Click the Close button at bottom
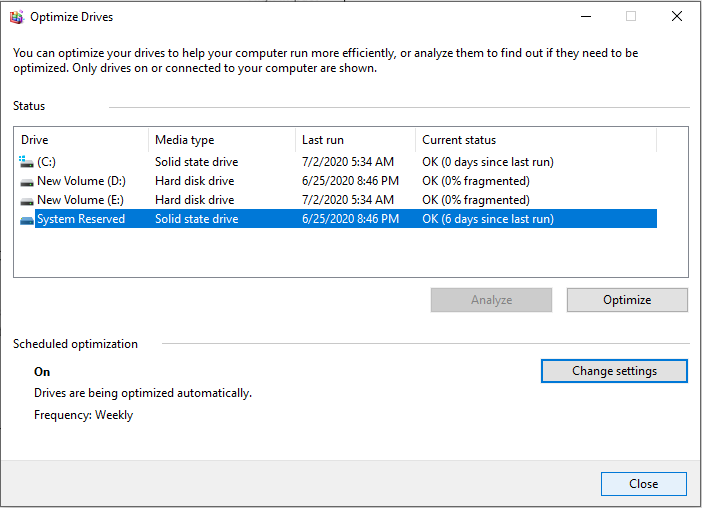Screen dimensions: 703x509 (x=643, y=484)
